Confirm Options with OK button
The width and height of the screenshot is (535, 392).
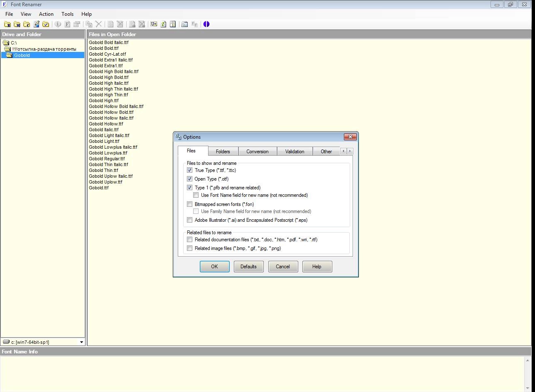tap(215, 267)
